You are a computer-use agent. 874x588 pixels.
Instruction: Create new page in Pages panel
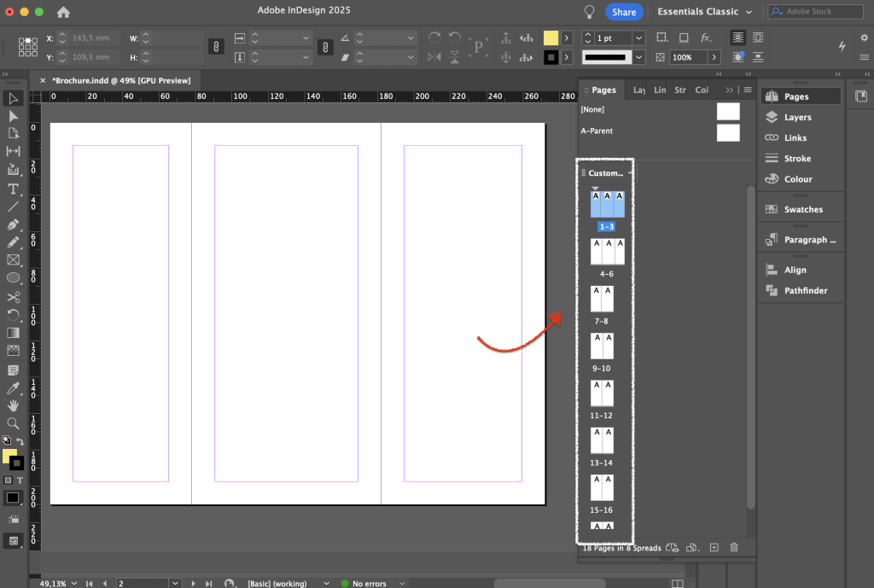pyautogui.click(x=714, y=547)
